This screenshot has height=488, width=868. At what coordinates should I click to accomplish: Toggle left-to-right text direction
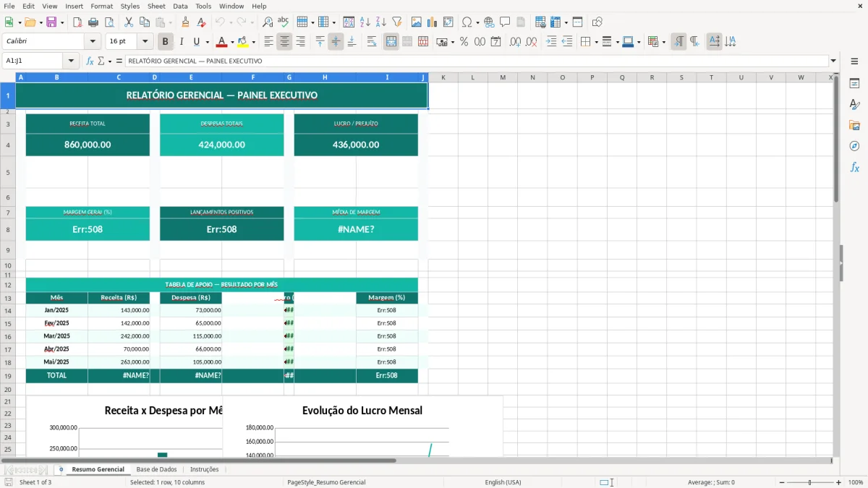pyautogui.click(x=678, y=42)
